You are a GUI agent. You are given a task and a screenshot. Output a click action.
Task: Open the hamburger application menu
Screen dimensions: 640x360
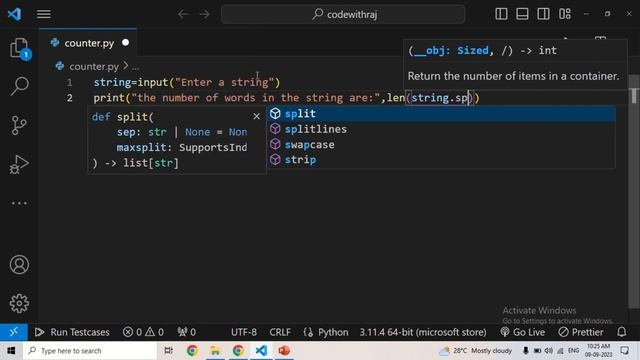44,14
